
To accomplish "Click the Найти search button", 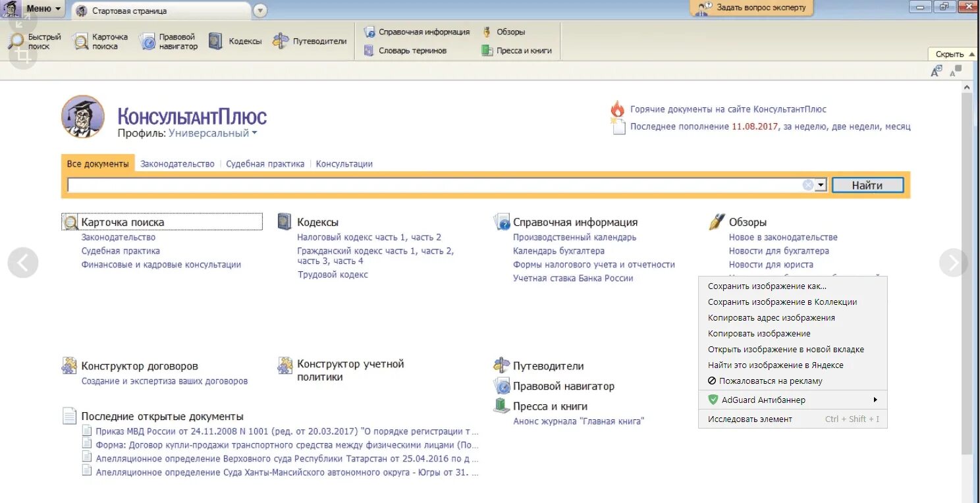I will tap(867, 185).
